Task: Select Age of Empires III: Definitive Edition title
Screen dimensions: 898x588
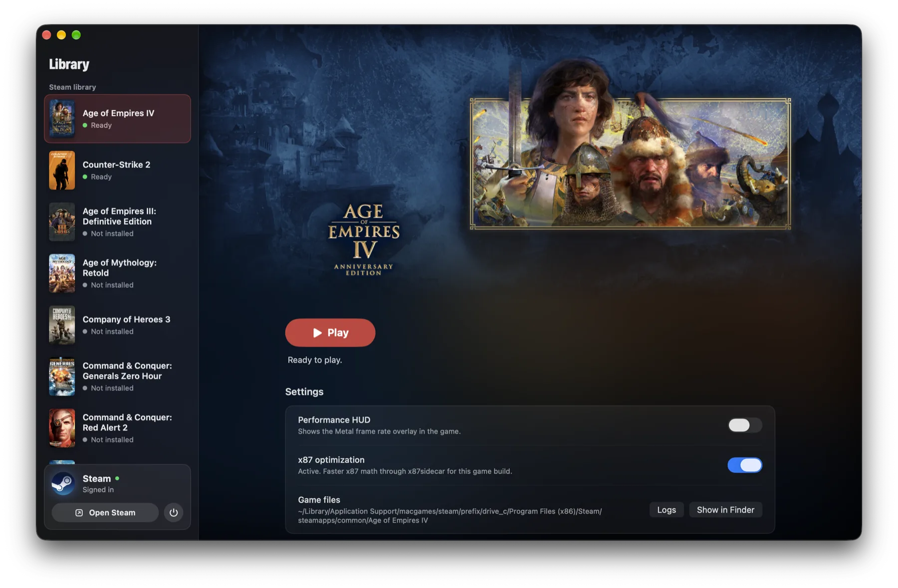Action: click(x=119, y=216)
